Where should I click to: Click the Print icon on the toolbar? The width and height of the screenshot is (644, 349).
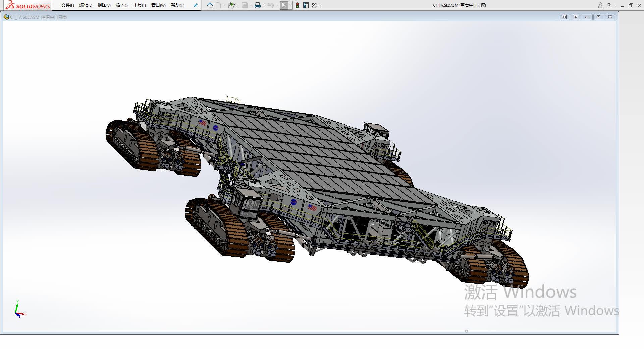[258, 5]
